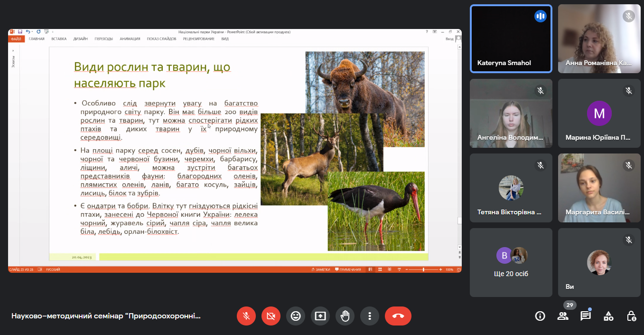The image size is (644, 335).
Task: Click the present screen icon
Action: [x=320, y=316]
